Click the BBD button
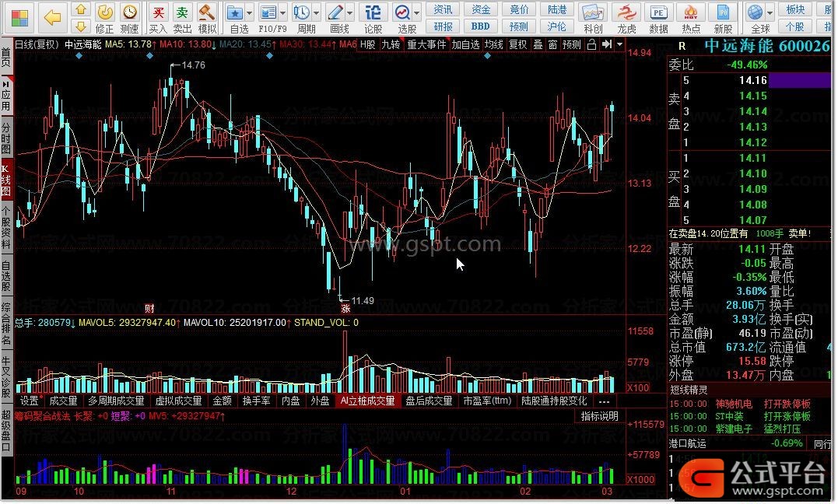This screenshot has height=504, width=838. [x=480, y=26]
